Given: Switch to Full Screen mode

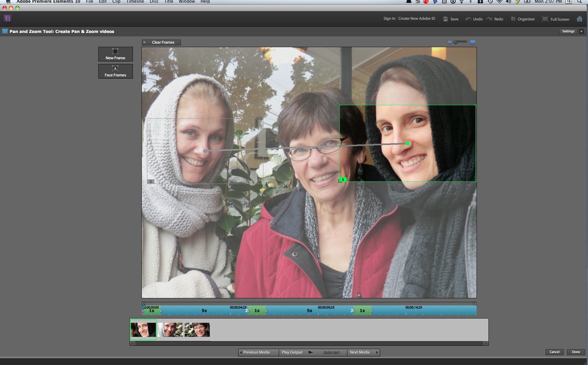Looking at the screenshot, I should [556, 19].
